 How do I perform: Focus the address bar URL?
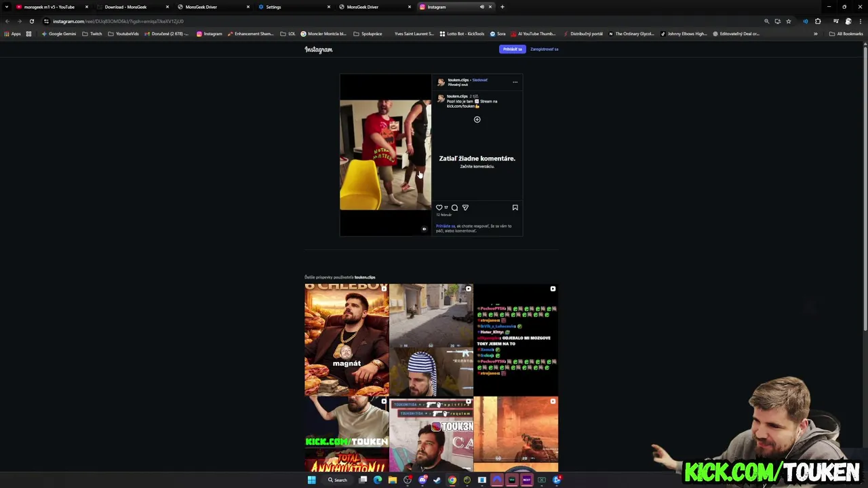click(119, 21)
